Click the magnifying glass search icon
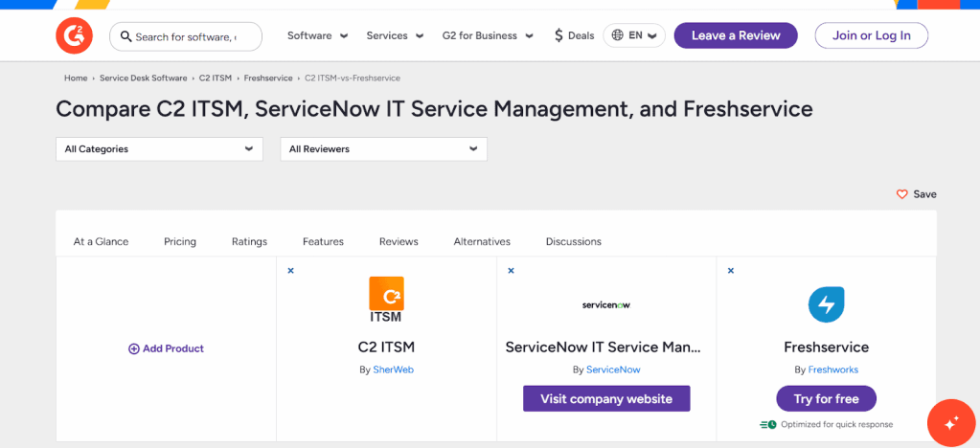Image resolution: width=980 pixels, height=448 pixels. click(x=125, y=36)
